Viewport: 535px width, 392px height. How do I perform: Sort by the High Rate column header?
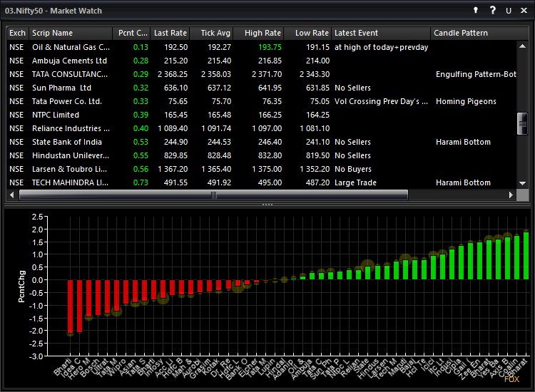pos(259,33)
